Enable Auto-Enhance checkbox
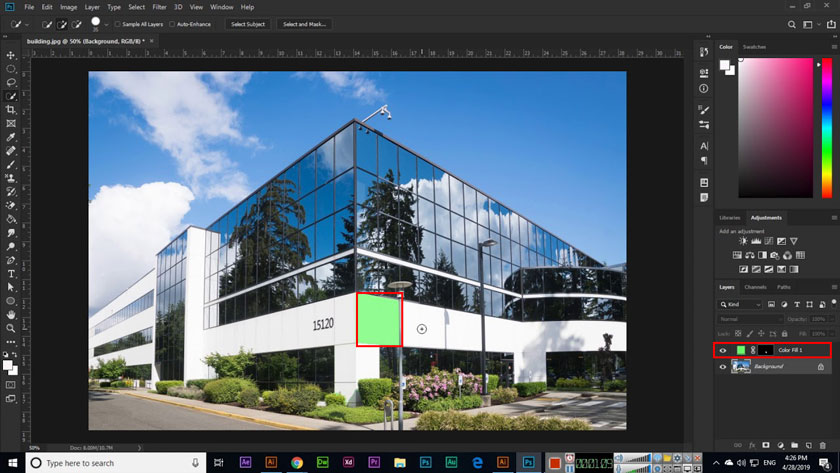The image size is (840, 473). tap(172, 24)
